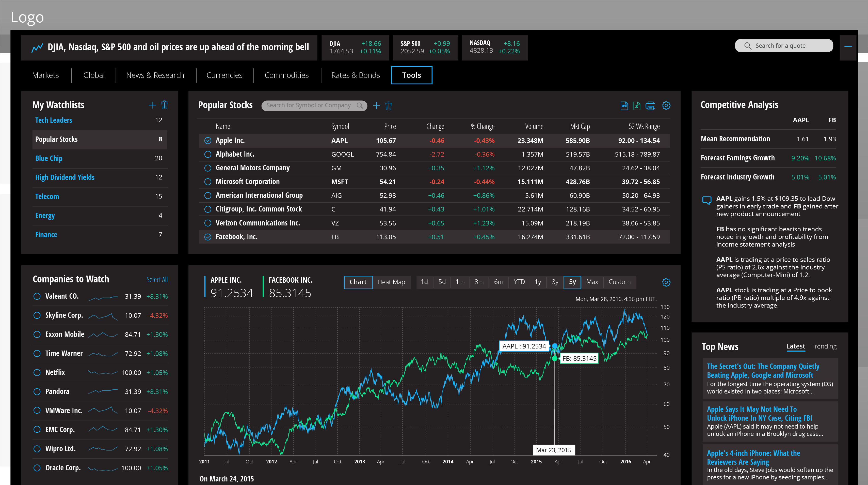868x485 pixels.
Task: Open Netflix sparkline chart
Action: click(103, 373)
